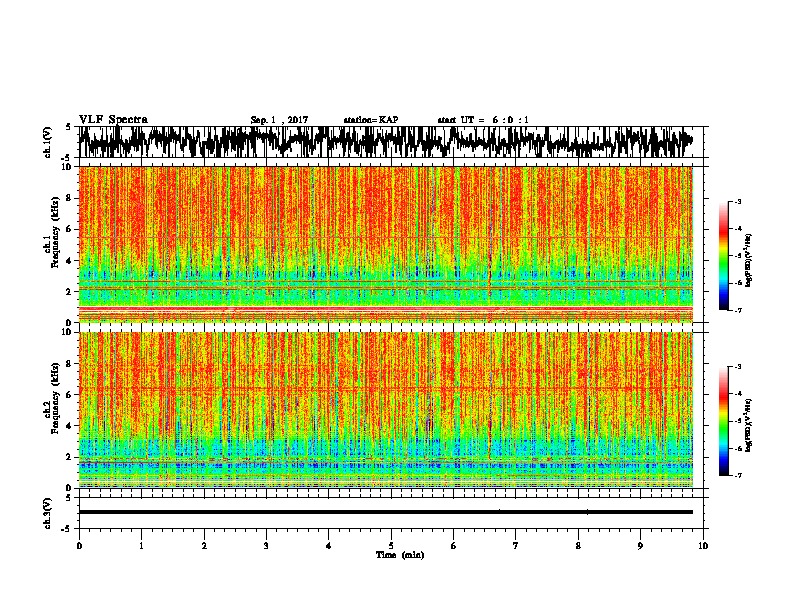Click the log(PSD) label beside ch.1 colorbar
Image resolution: width=792 pixels, height=612 pixels.
pos(748,260)
